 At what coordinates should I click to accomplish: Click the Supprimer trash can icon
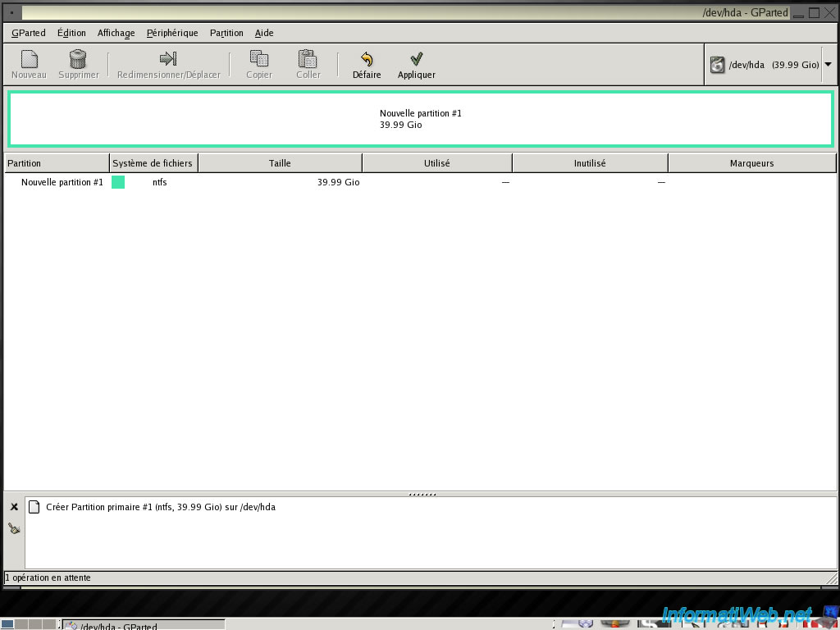(78, 59)
